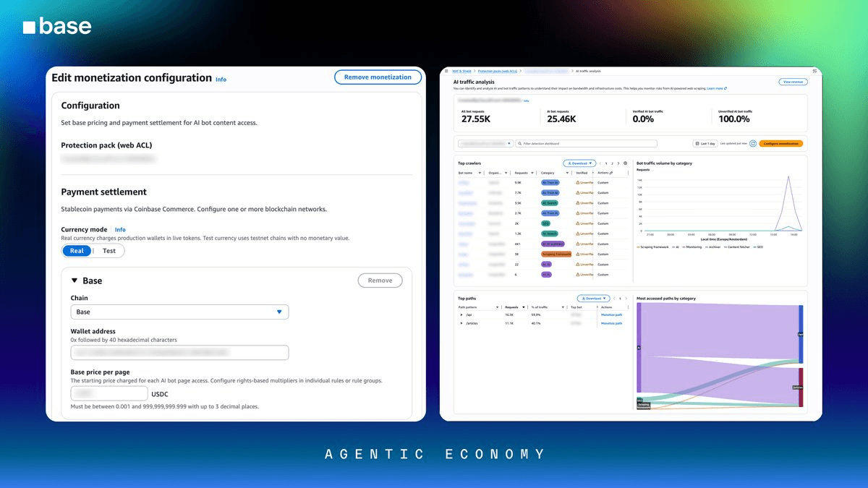Select page 1 of Top crawlers

click(x=606, y=163)
